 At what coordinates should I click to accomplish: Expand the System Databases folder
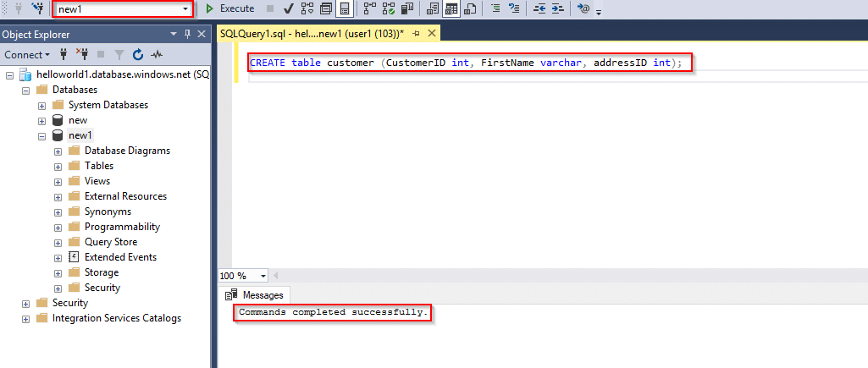pos(41,105)
